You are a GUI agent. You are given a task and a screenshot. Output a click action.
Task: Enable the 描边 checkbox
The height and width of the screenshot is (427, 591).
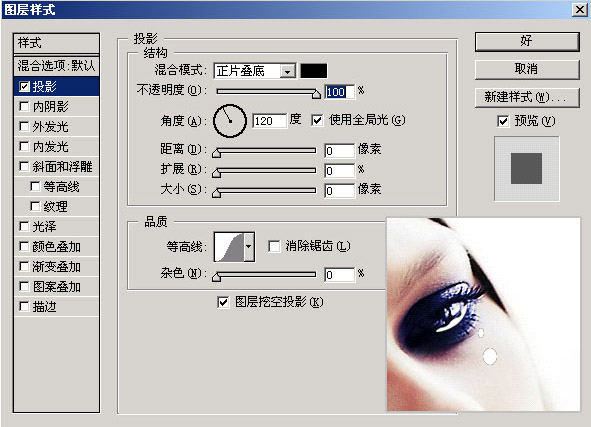pos(24,306)
